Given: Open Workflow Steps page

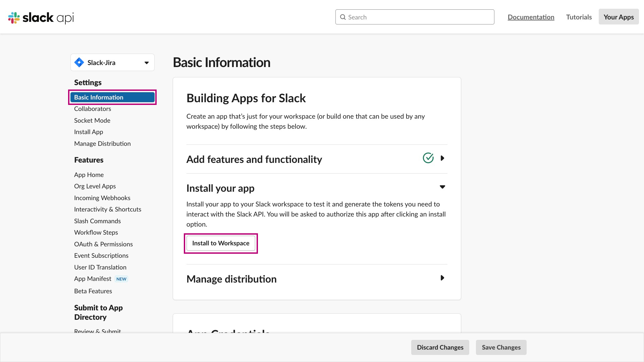Looking at the screenshot, I should click(96, 233).
